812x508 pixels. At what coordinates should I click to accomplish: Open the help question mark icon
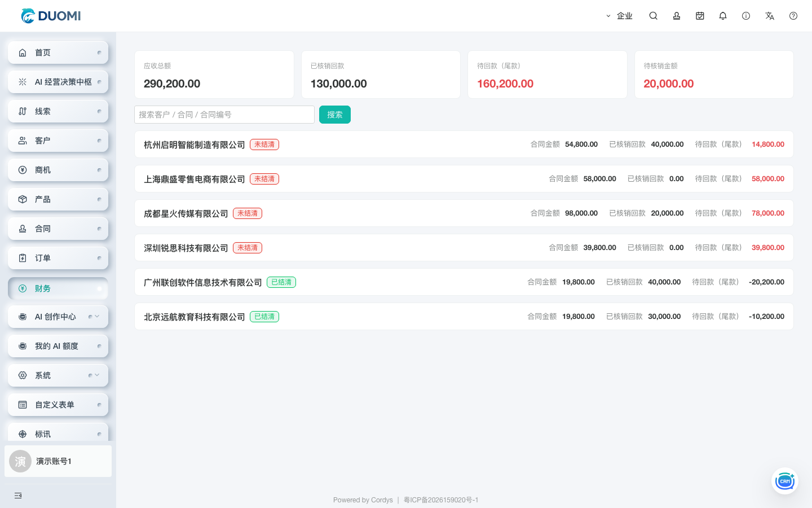793,16
